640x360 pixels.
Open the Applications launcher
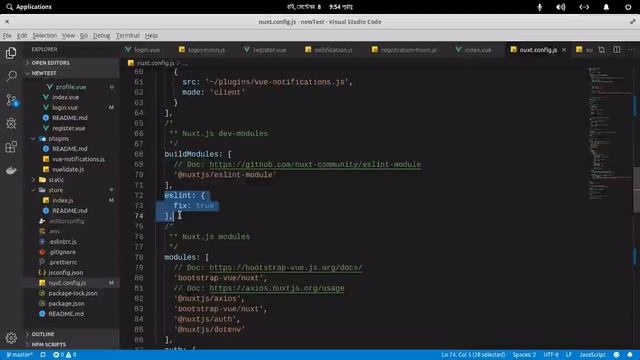point(29,7)
